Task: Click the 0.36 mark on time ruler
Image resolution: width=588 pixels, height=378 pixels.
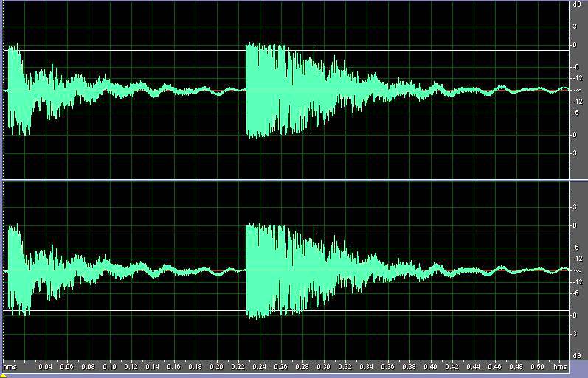Action: tap(387, 366)
